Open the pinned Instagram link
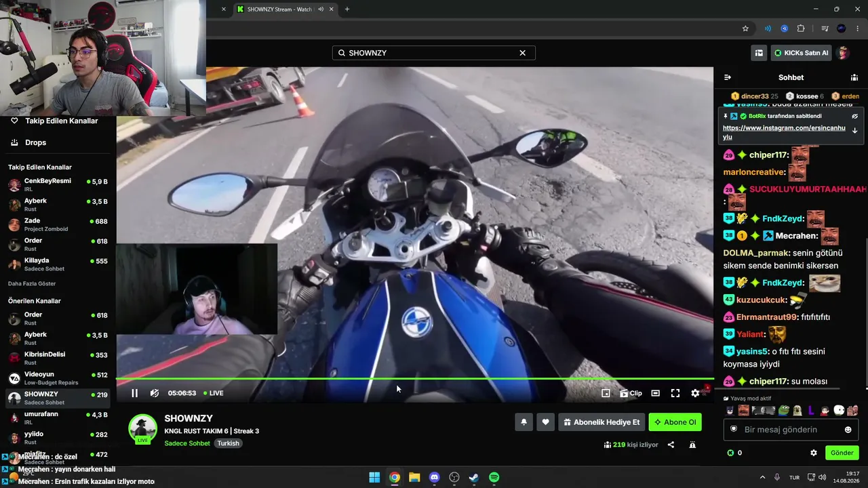The width and height of the screenshot is (868, 488). [784, 132]
